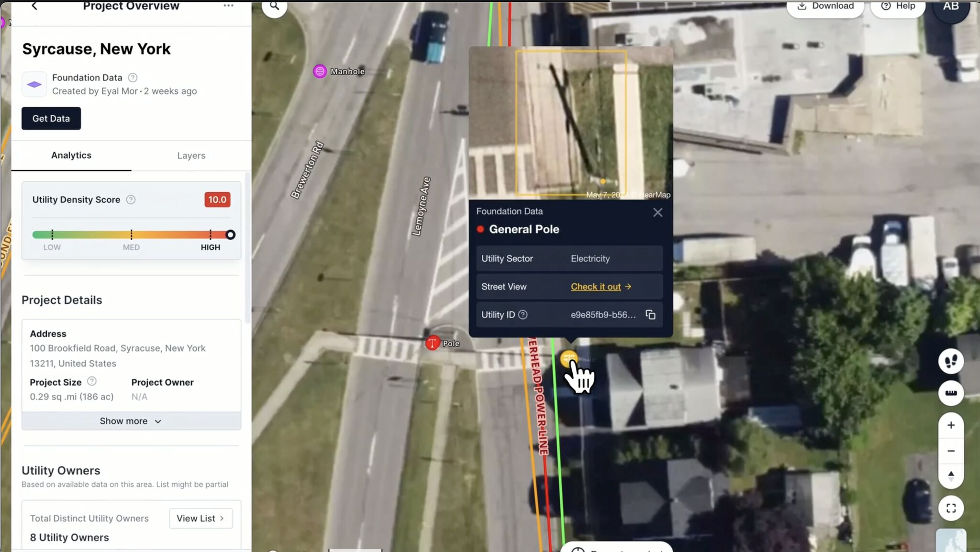Switch to the Layers tab
Screen dimensions: 980x552
[191, 155]
